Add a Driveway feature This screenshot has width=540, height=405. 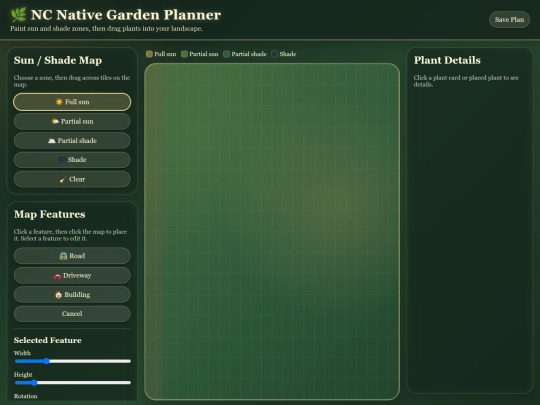pyautogui.click(x=72, y=275)
